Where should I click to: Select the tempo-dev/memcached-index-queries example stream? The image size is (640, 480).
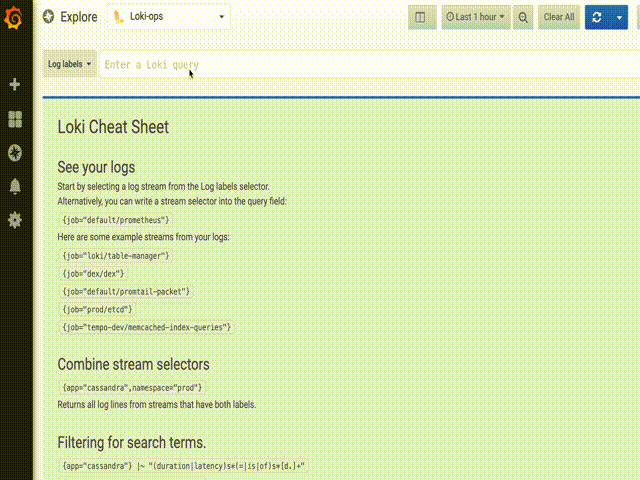pos(147,327)
